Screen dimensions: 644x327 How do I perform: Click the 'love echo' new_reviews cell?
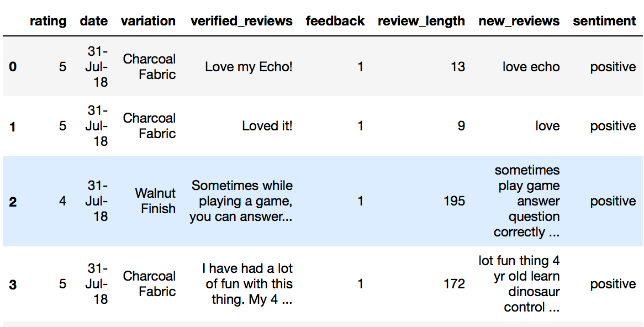point(531,66)
